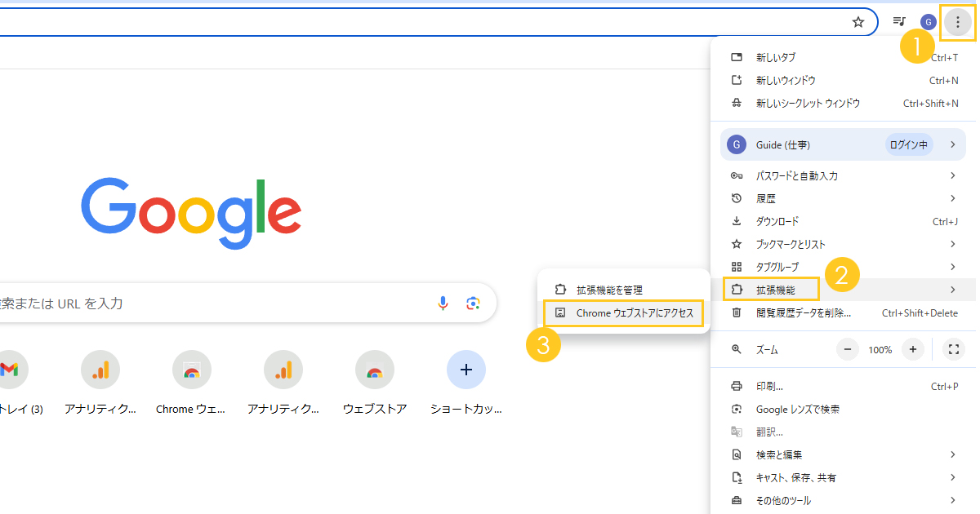Select 新しいタブ menu item

pos(843,58)
